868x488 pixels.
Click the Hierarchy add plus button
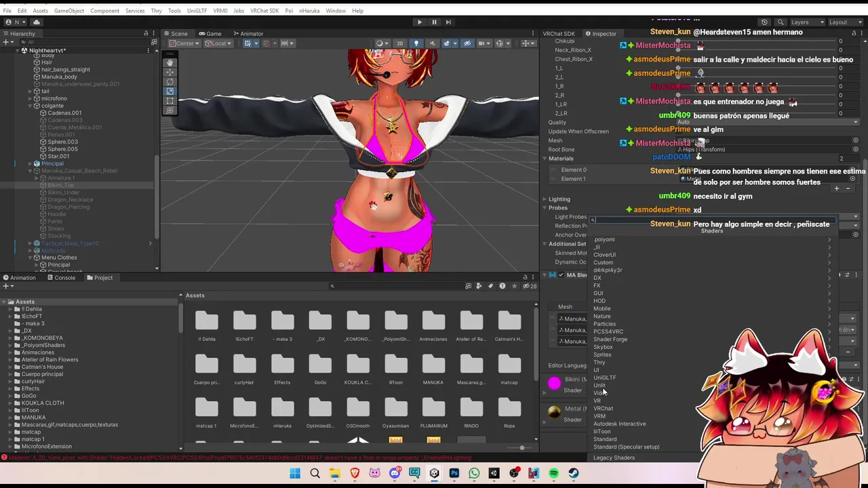(5, 42)
